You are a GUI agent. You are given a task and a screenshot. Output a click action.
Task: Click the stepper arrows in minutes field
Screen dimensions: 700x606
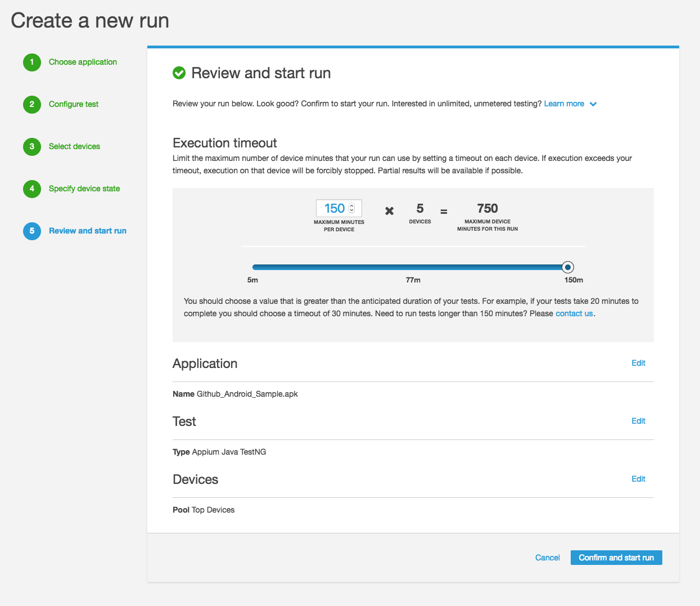(x=352, y=208)
